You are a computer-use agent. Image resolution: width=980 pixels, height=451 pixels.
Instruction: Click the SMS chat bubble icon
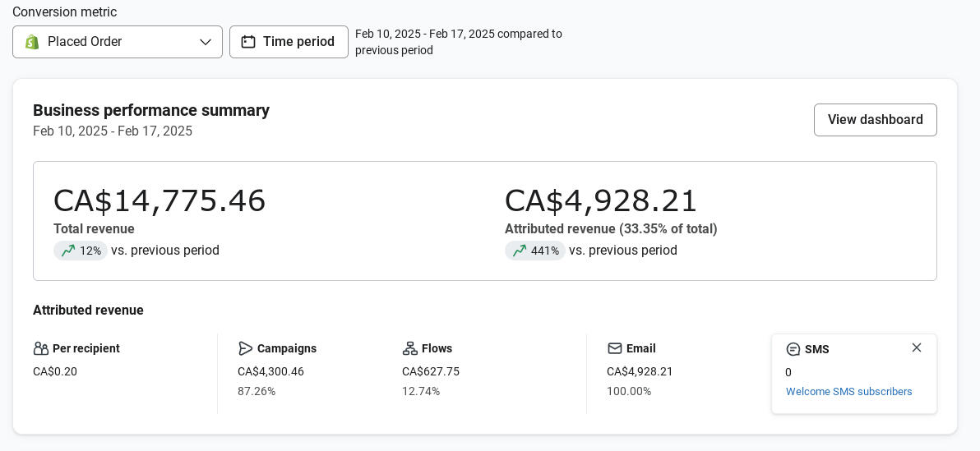point(793,349)
